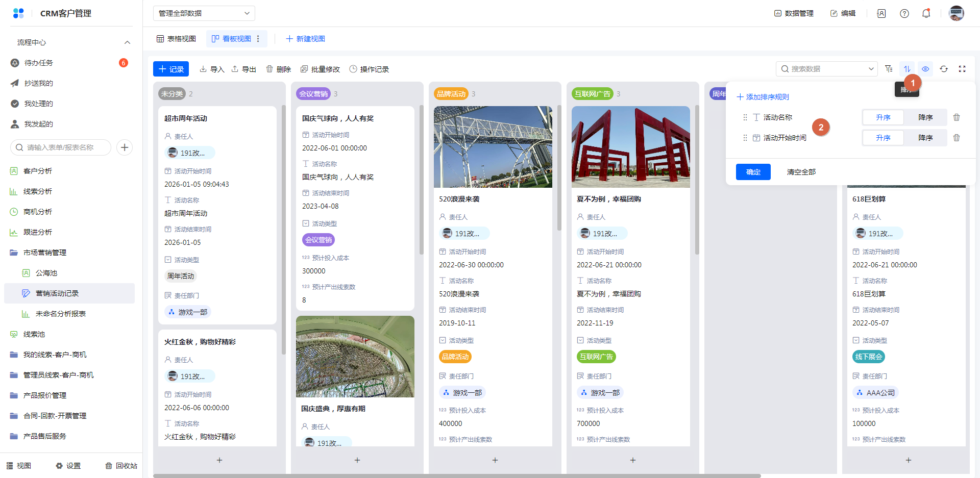Click the 确定 button

pos(753,172)
